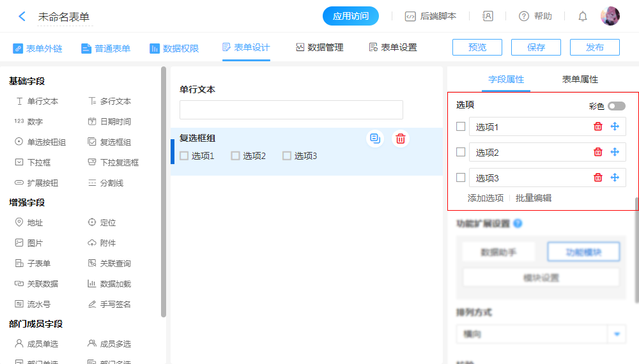Click the move handle icon for 选项2

tap(615, 152)
